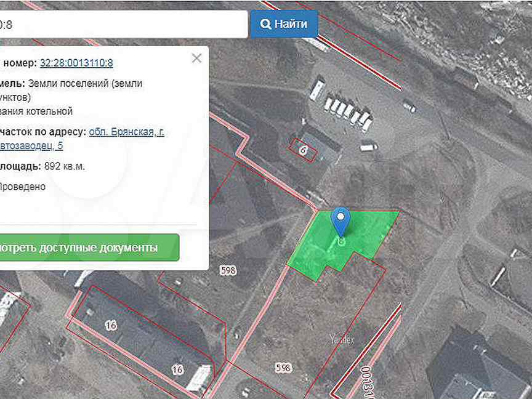Click parcel label 6 on the map
532x399 pixels.
(x=303, y=150)
